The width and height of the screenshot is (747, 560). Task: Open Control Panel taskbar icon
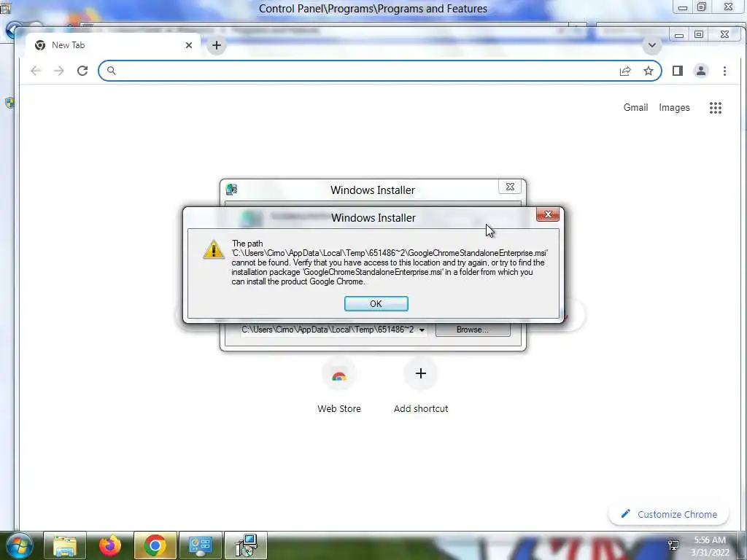(201, 545)
